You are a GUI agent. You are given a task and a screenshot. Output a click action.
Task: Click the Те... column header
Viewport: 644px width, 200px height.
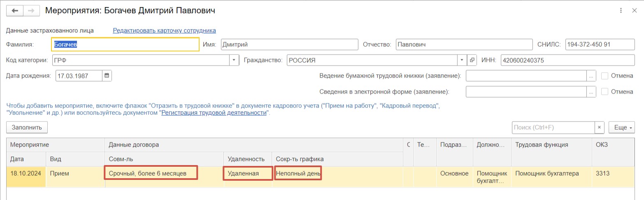pos(425,145)
